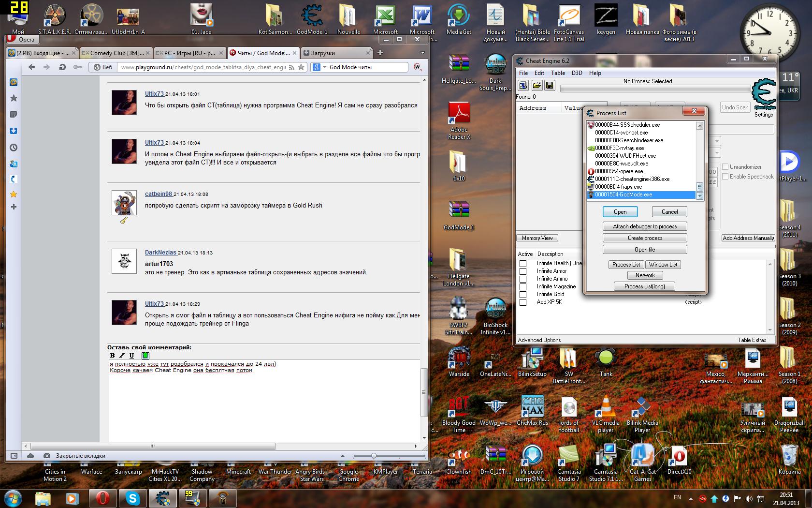812x508 pixels.
Task: Check the Infinite Health cheat box
Action: click(523, 264)
